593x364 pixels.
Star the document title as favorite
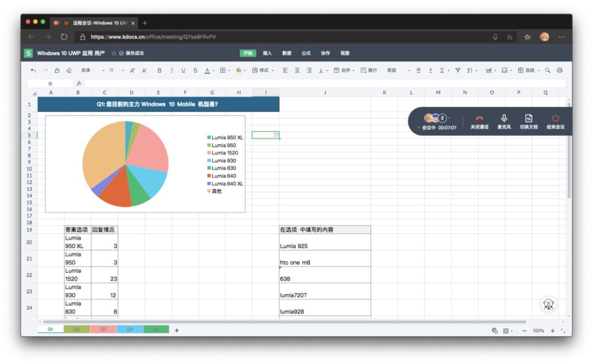point(114,53)
